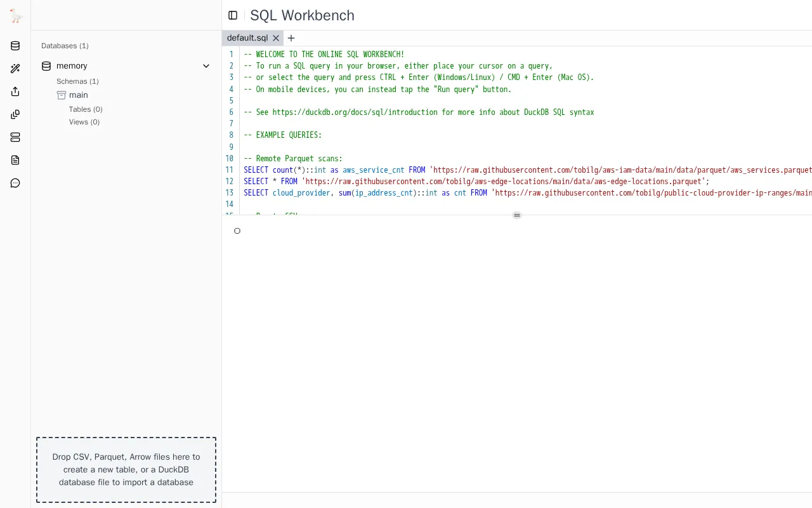
Task: Place cursor on cloud_provider sum query line
Action: pos(528,193)
